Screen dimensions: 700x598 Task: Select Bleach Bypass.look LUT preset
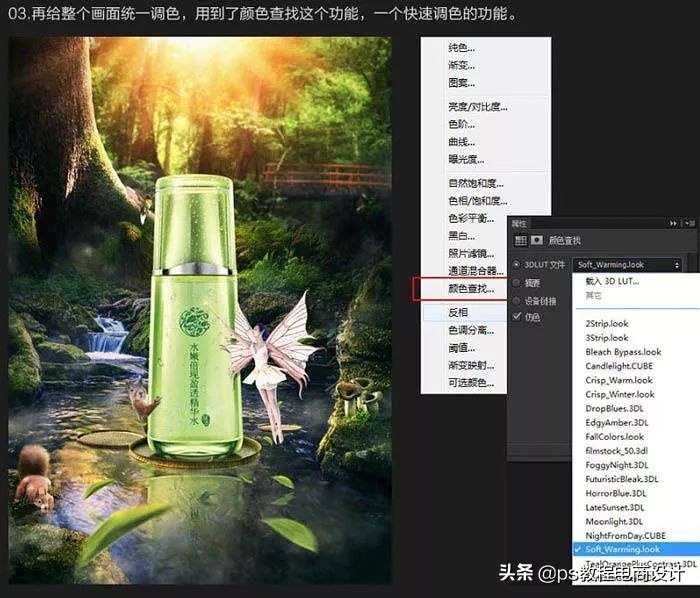click(x=623, y=352)
